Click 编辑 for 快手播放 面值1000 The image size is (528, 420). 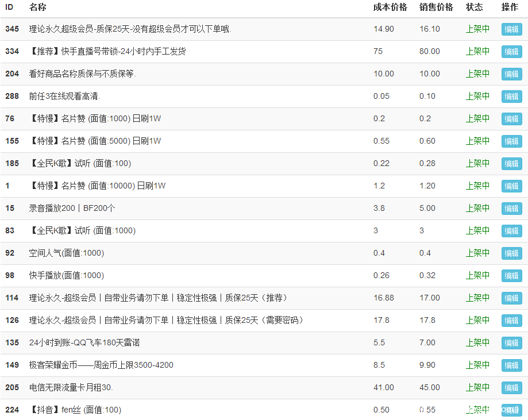(x=511, y=276)
